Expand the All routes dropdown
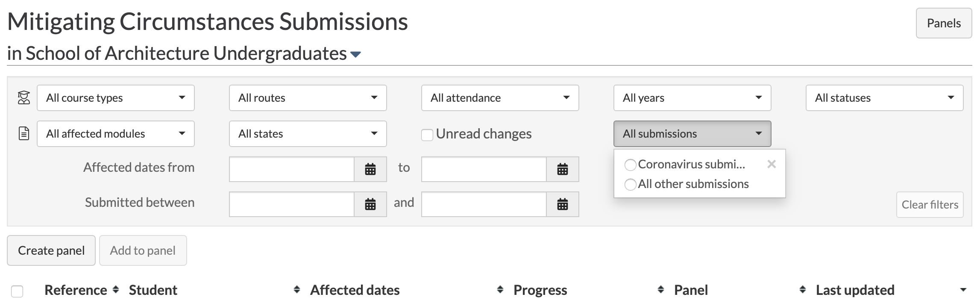980x300 pixels. coord(308,98)
